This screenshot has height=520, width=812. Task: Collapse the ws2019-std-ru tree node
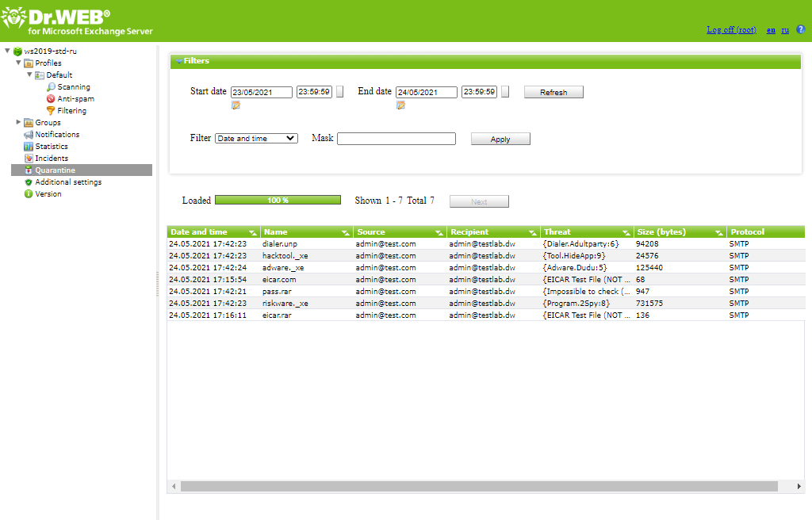(7, 51)
